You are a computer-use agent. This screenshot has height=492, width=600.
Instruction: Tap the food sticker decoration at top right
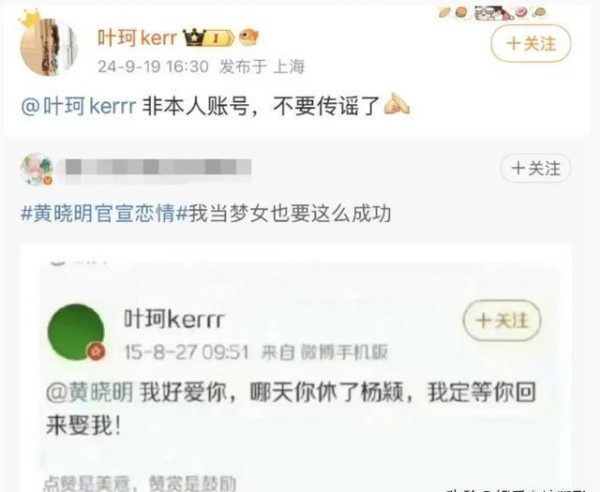(x=492, y=13)
